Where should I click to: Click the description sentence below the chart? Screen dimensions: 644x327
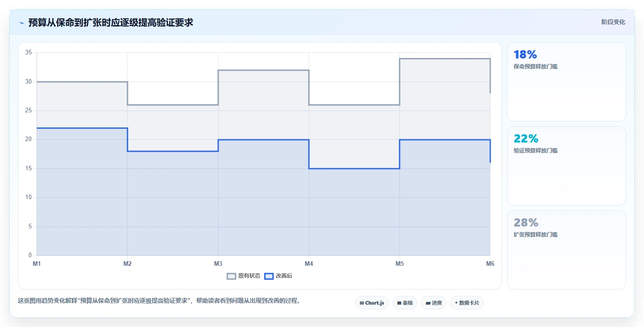tap(159, 301)
